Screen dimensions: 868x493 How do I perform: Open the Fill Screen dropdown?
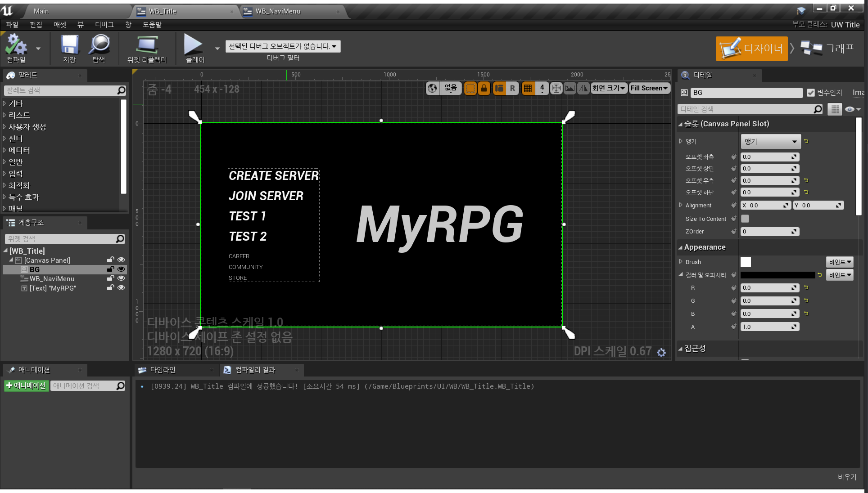click(649, 89)
